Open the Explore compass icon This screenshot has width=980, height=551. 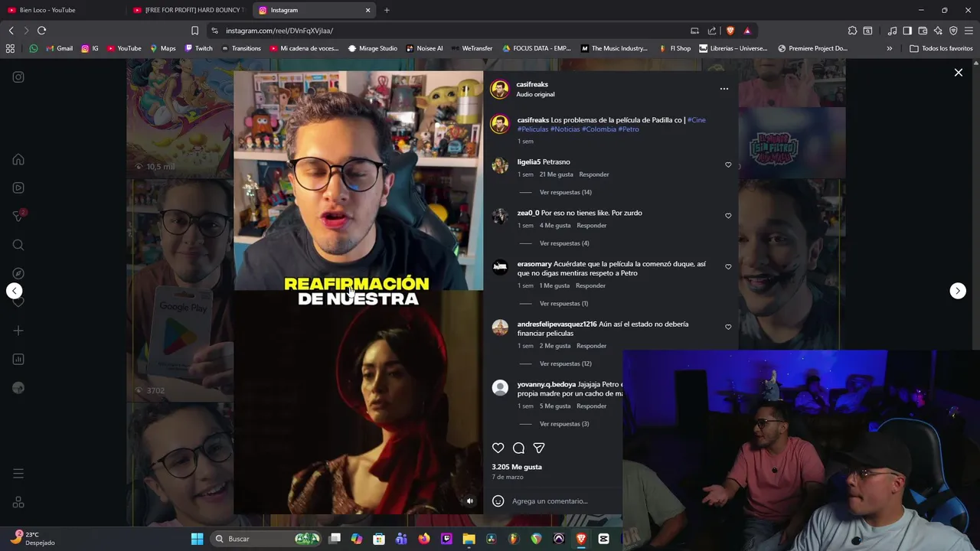point(18,273)
